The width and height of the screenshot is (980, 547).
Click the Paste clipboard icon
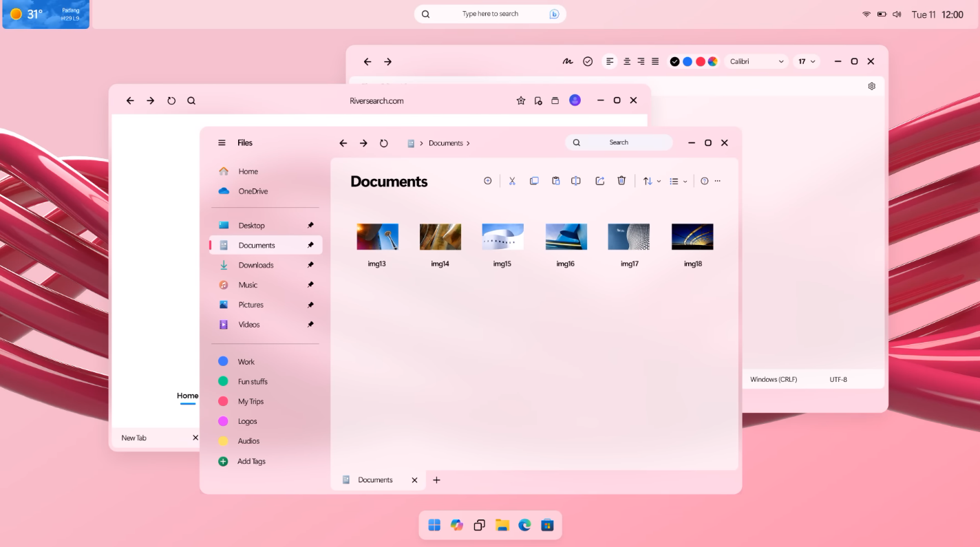coord(555,181)
